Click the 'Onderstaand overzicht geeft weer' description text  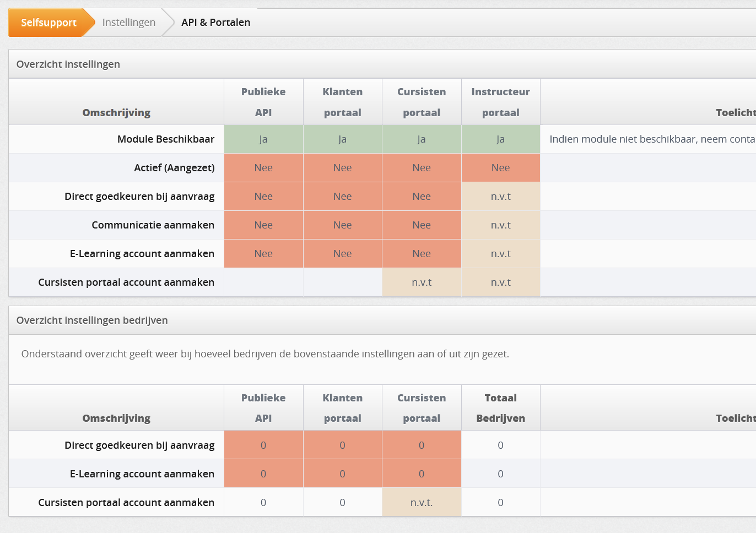pos(265,354)
